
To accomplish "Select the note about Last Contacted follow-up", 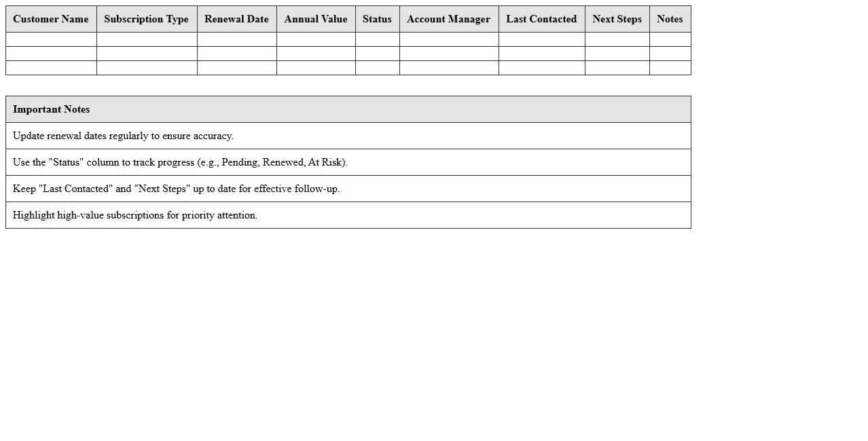I will pos(176,189).
